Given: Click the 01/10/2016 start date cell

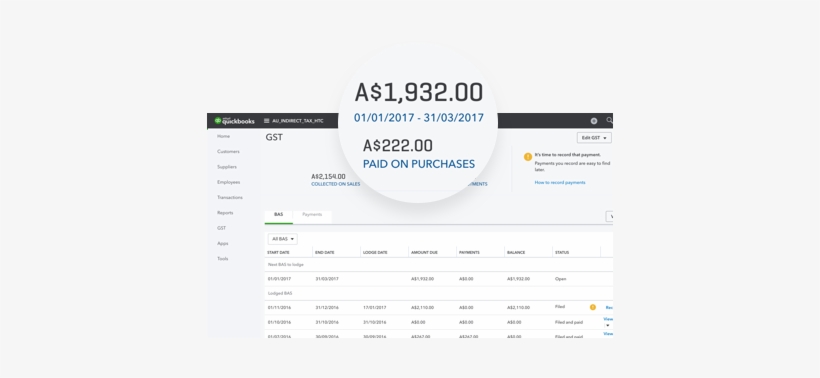Looking at the screenshot, I should tap(279, 322).
